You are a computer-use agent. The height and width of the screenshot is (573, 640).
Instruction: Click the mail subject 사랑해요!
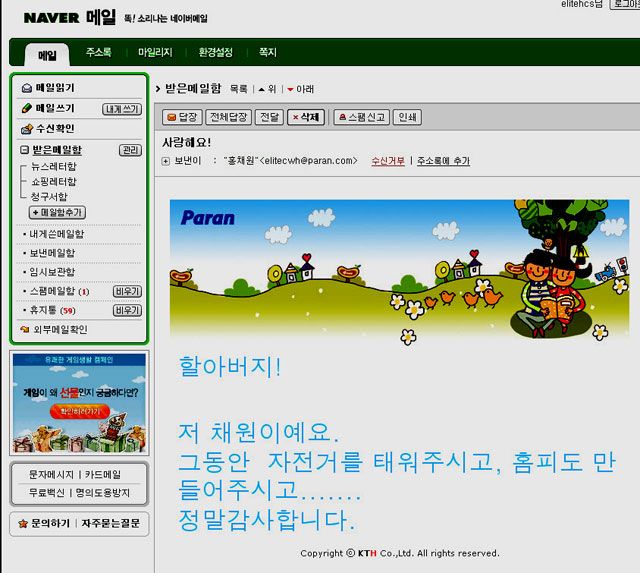187,142
